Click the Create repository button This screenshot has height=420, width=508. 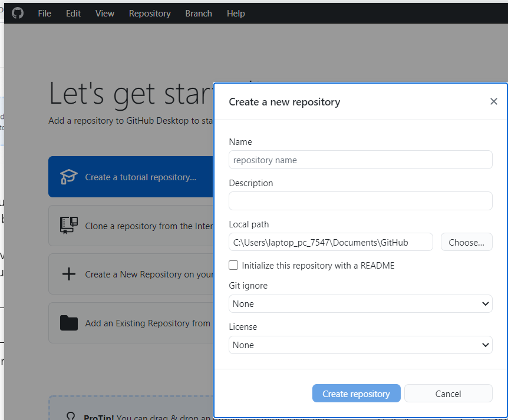point(356,393)
